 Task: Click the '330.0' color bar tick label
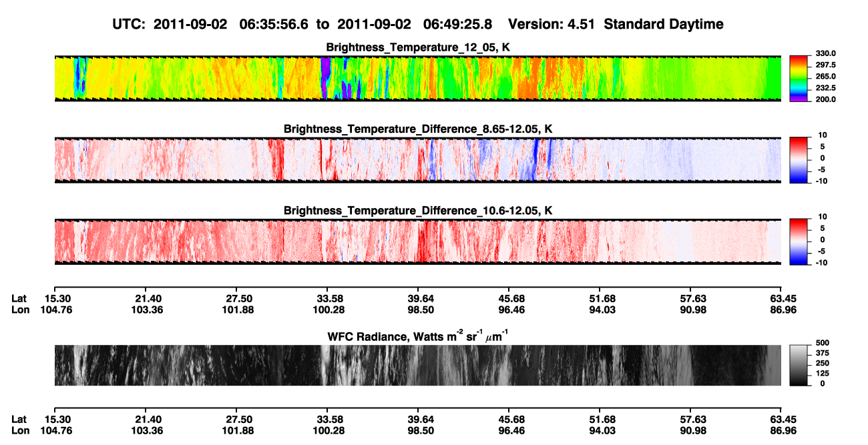[825, 54]
